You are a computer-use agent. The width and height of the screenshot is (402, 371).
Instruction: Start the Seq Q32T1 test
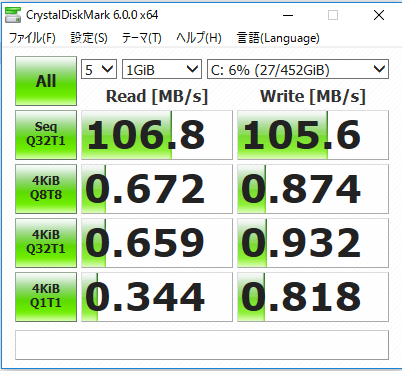46,135
